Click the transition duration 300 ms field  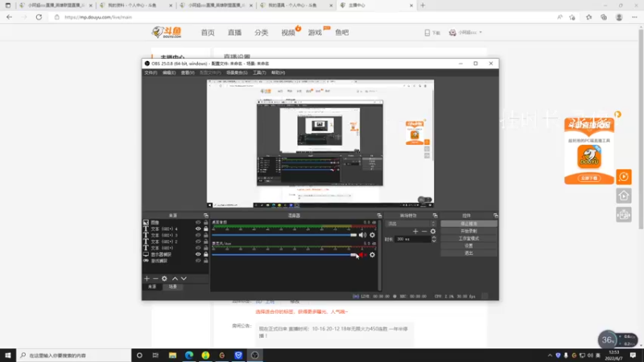click(412, 239)
